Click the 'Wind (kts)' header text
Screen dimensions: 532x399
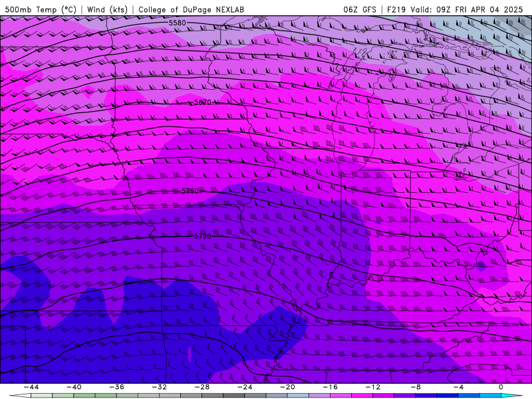[x=107, y=9]
